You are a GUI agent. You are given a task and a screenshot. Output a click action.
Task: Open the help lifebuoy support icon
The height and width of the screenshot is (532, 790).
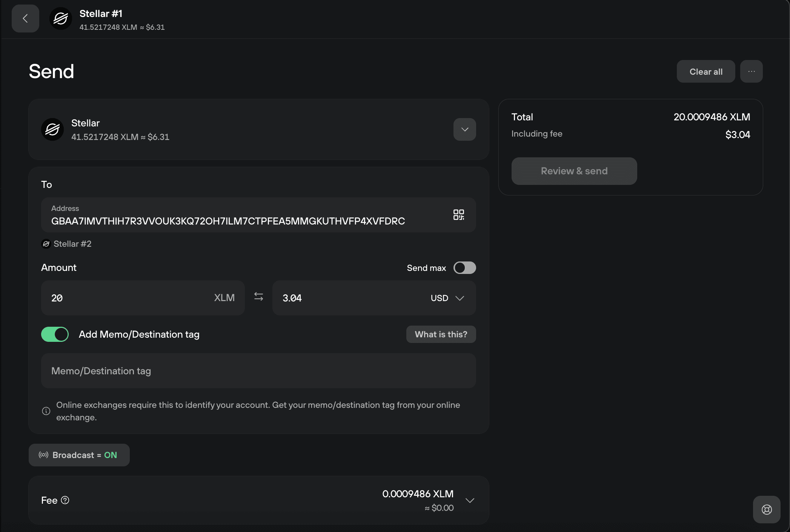[x=767, y=509]
